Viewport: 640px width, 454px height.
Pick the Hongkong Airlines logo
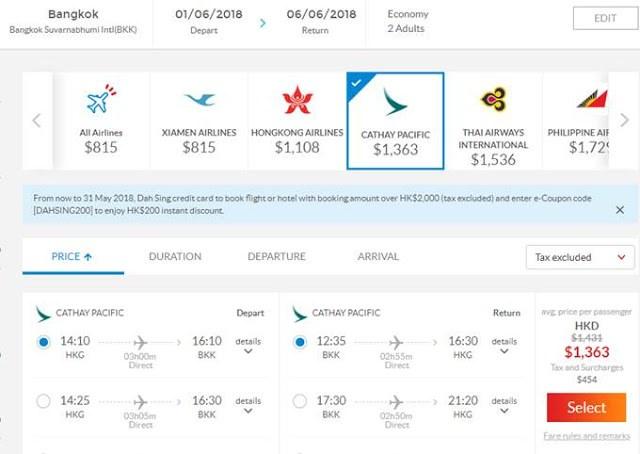click(298, 100)
